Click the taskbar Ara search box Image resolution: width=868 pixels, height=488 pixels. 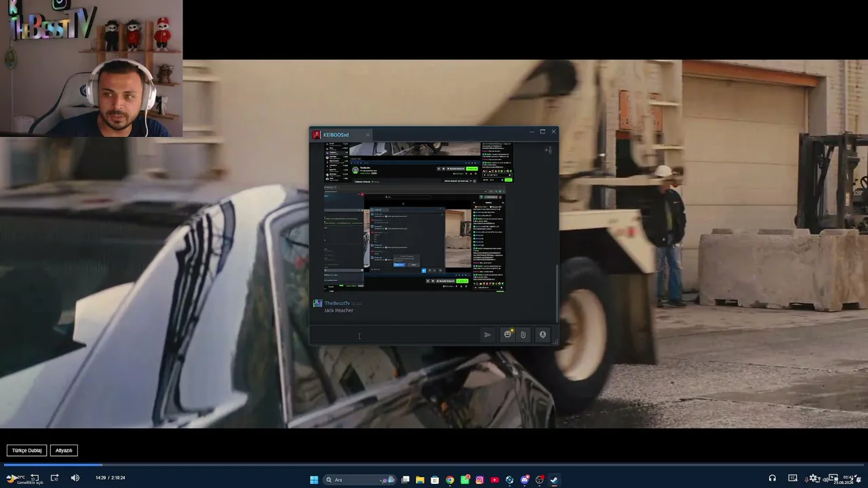[x=359, y=480]
